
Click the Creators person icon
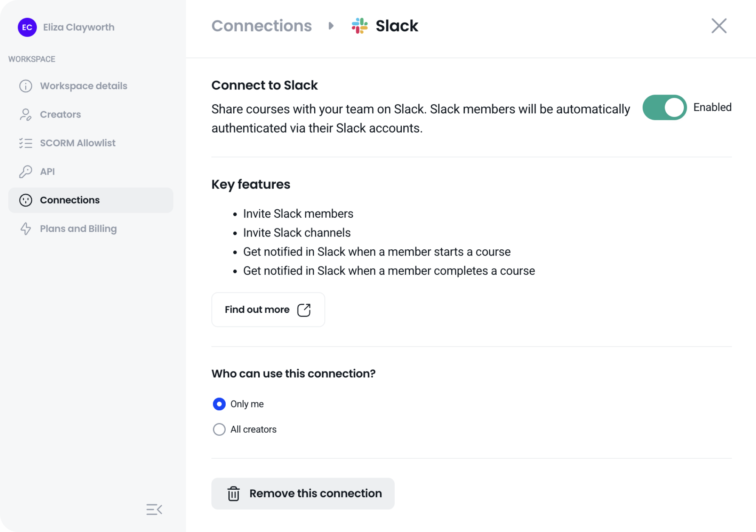click(x=26, y=114)
